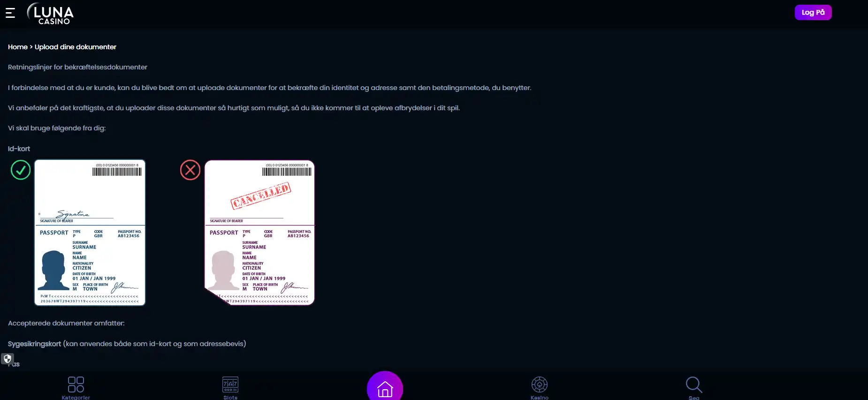Select the Upload dine dokumenter breadcrumb
Image resolution: width=868 pixels, height=400 pixels.
[x=76, y=47]
